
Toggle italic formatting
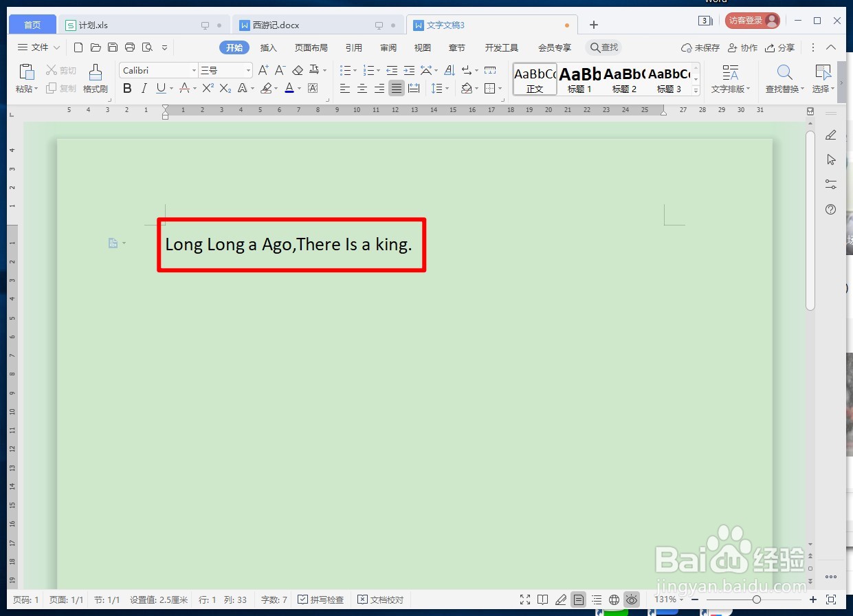144,88
